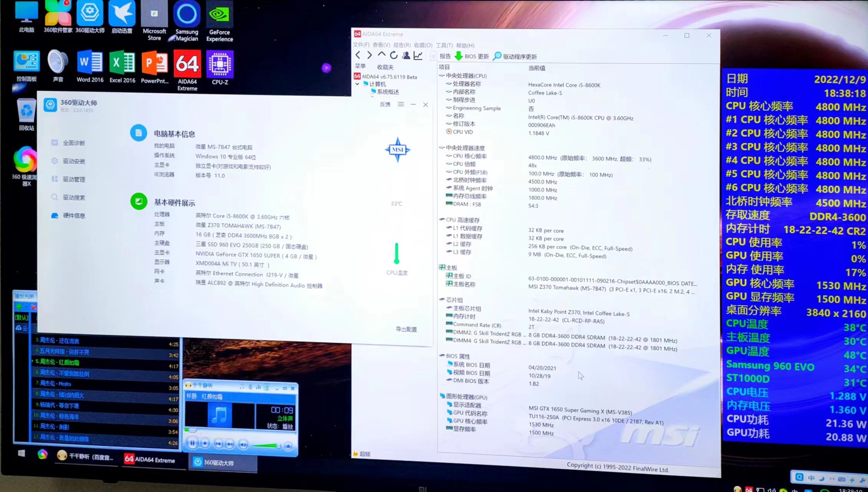This screenshot has width=868, height=492.
Task: Open 驱动搜索 in 360驱动大师 sidebar
Action: (68, 197)
